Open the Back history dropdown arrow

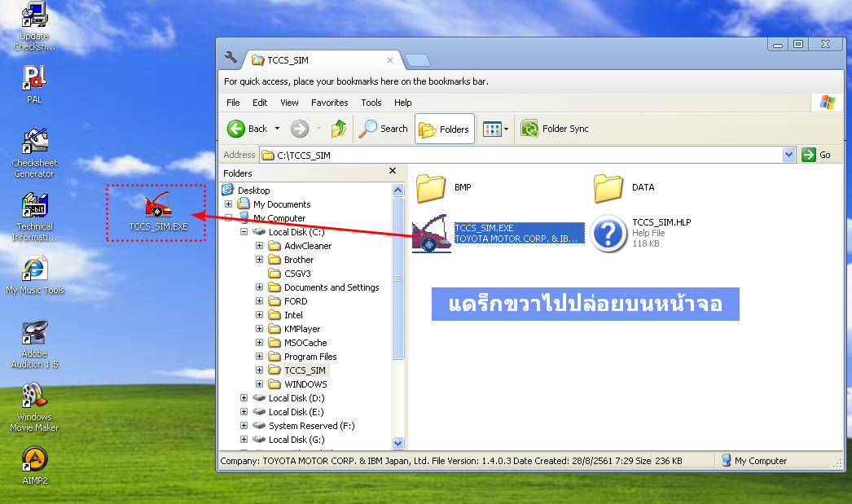(277, 129)
